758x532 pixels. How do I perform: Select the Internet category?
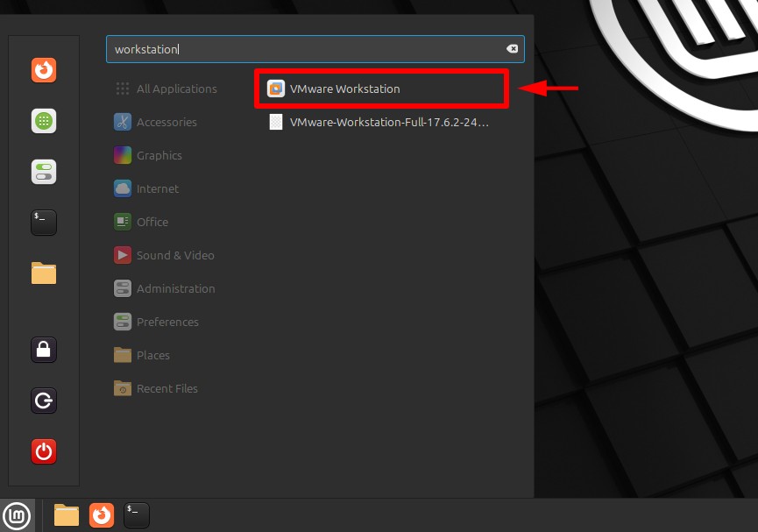pyautogui.click(x=146, y=188)
